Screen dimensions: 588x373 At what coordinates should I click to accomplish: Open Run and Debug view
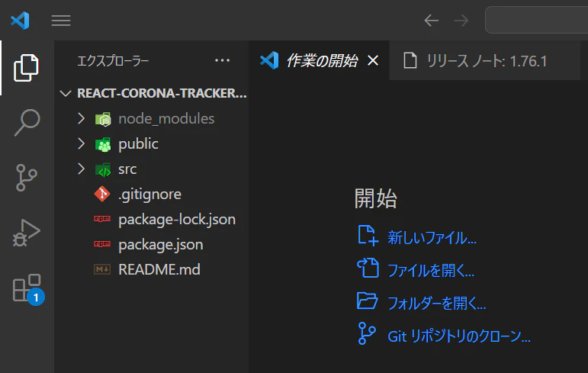point(26,233)
